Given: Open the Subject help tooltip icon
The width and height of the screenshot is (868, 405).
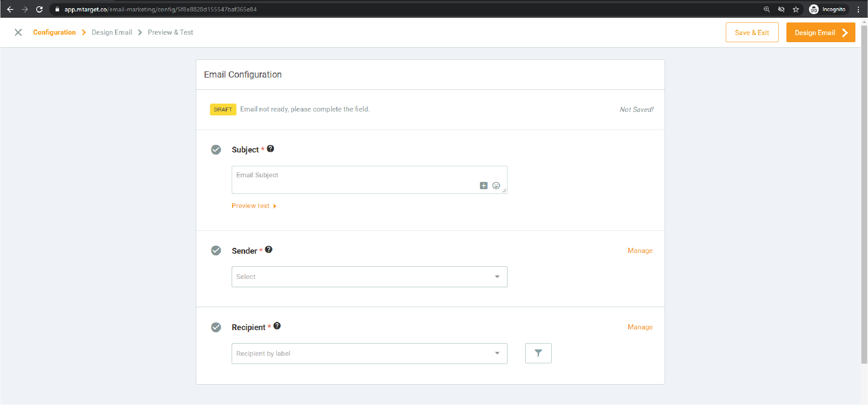Looking at the screenshot, I should [x=270, y=149].
